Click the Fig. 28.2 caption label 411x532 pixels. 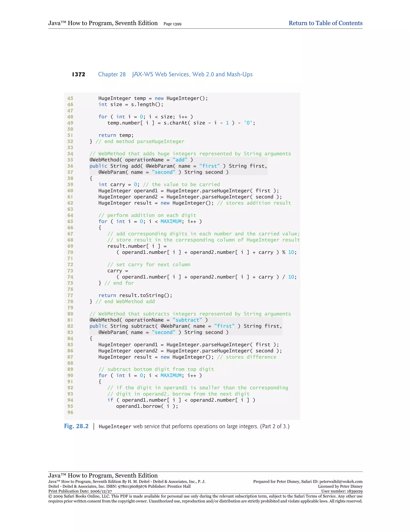tap(76, 426)
